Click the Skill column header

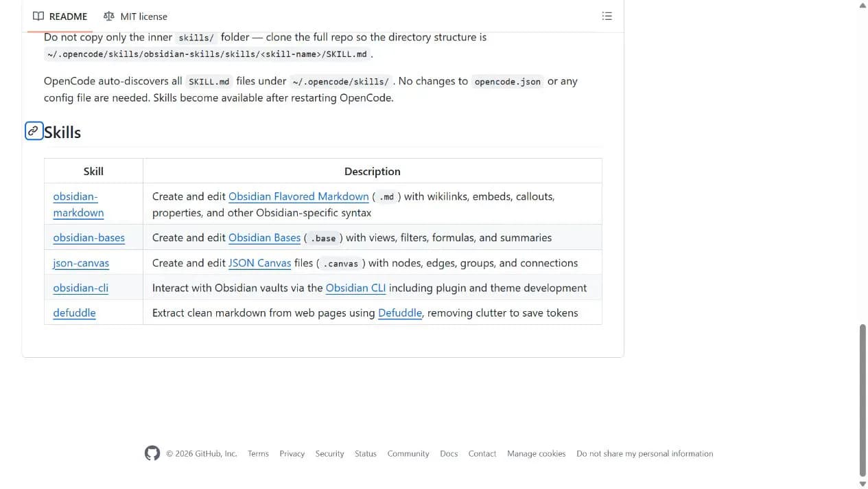[x=93, y=171]
